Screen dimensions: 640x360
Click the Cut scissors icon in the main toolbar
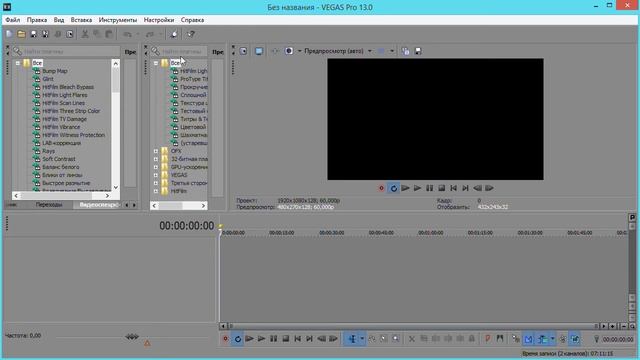[x=85, y=34]
